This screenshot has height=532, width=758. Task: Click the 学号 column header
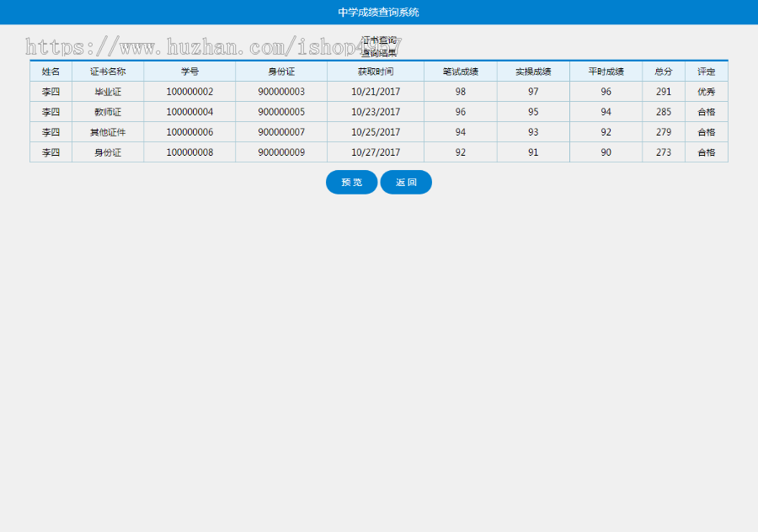pyautogui.click(x=189, y=72)
